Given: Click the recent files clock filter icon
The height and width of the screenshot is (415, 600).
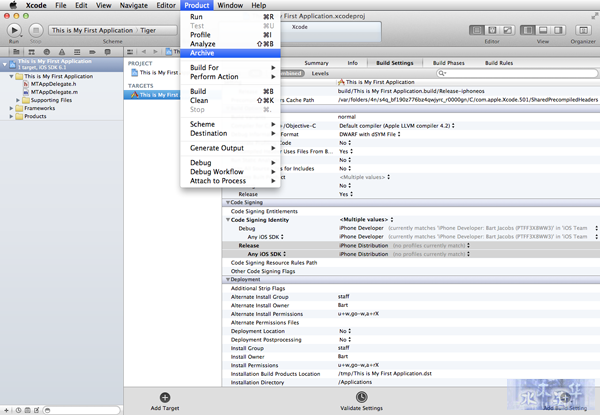Looking at the screenshot, I should (x=18, y=410).
